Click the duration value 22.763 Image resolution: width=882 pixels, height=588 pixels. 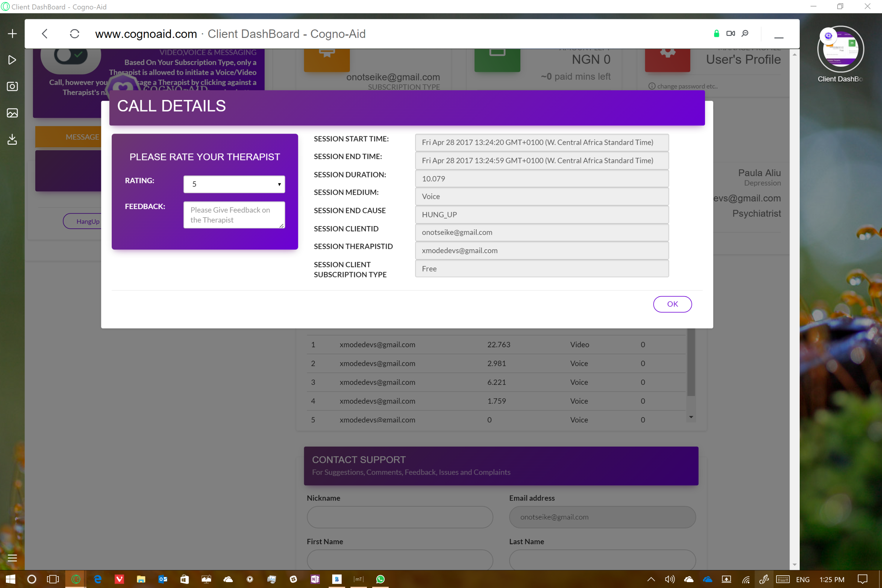[x=499, y=345]
